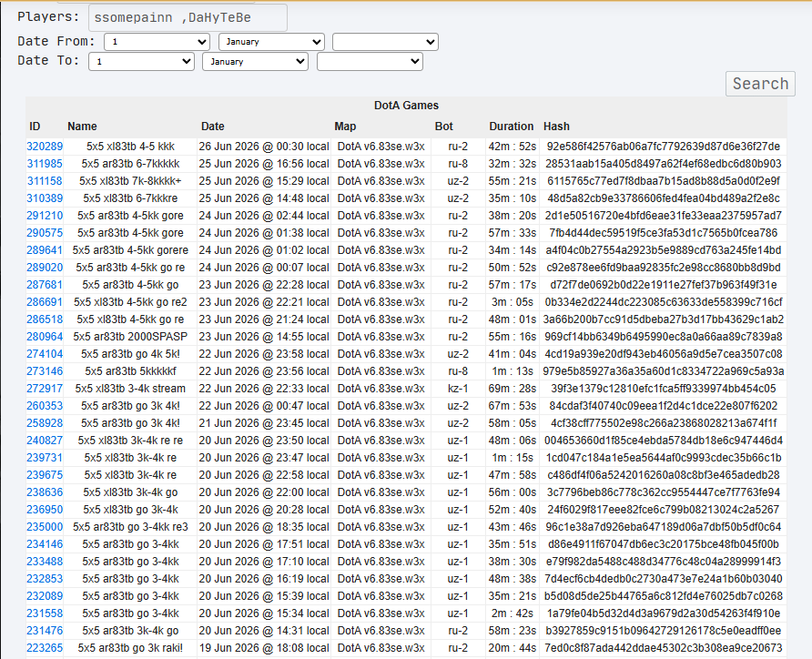This screenshot has height=659, width=812.
Task: Select duration '3m : 05s'
Action: click(x=513, y=302)
